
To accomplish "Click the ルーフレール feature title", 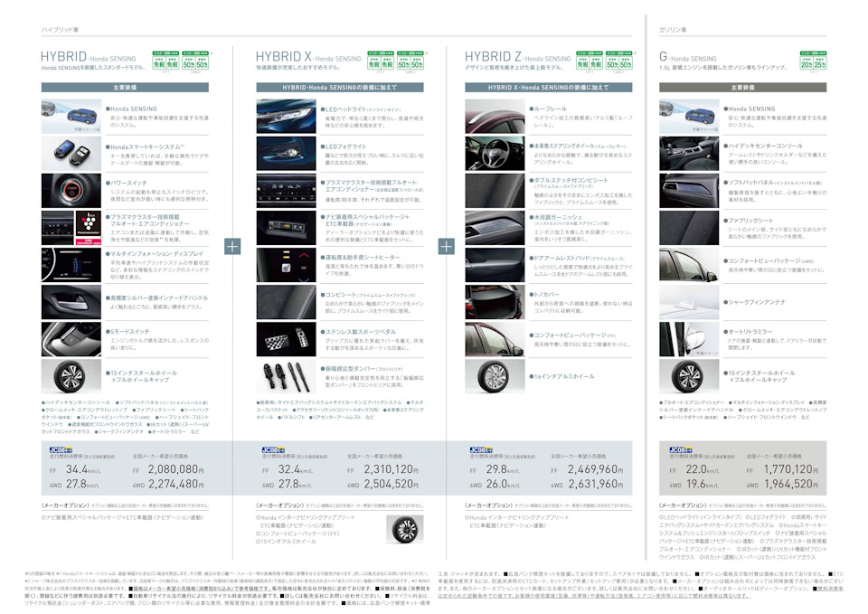I will [548, 109].
